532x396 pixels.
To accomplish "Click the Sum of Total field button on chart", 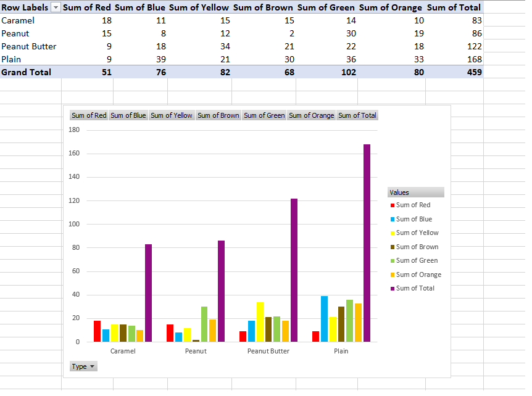I will click(357, 115).
